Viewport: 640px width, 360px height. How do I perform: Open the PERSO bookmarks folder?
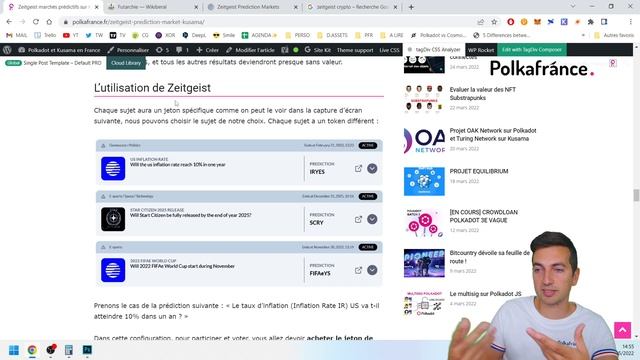click(298, 36)
